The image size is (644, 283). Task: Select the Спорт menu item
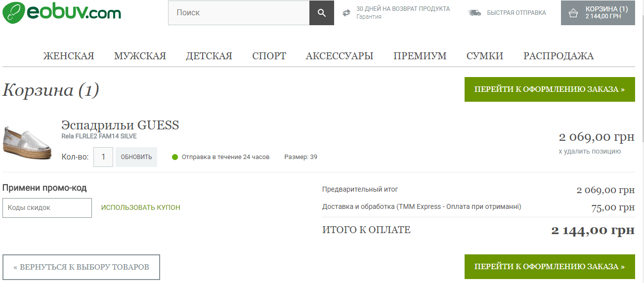pyautogui.click(x=269, y=56)
